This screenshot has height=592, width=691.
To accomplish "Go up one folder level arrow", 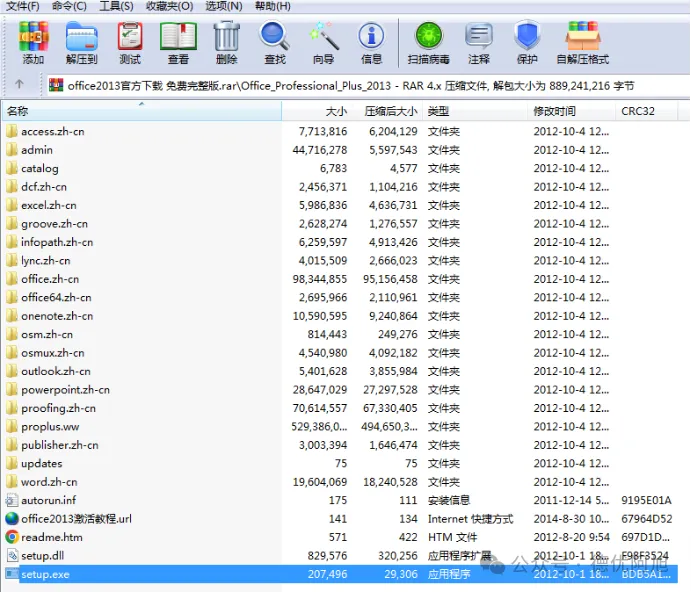I will 19,84.
